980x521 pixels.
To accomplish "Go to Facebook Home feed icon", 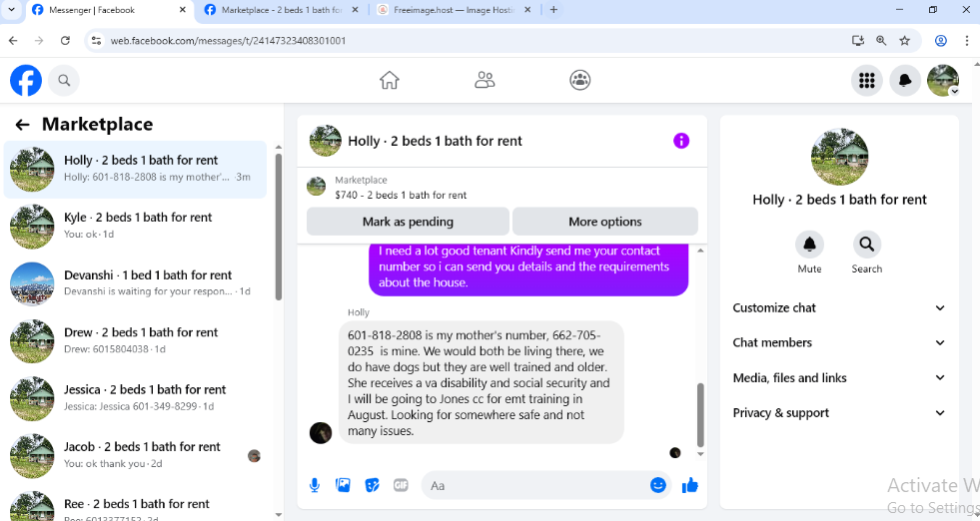I will point(389,80).
